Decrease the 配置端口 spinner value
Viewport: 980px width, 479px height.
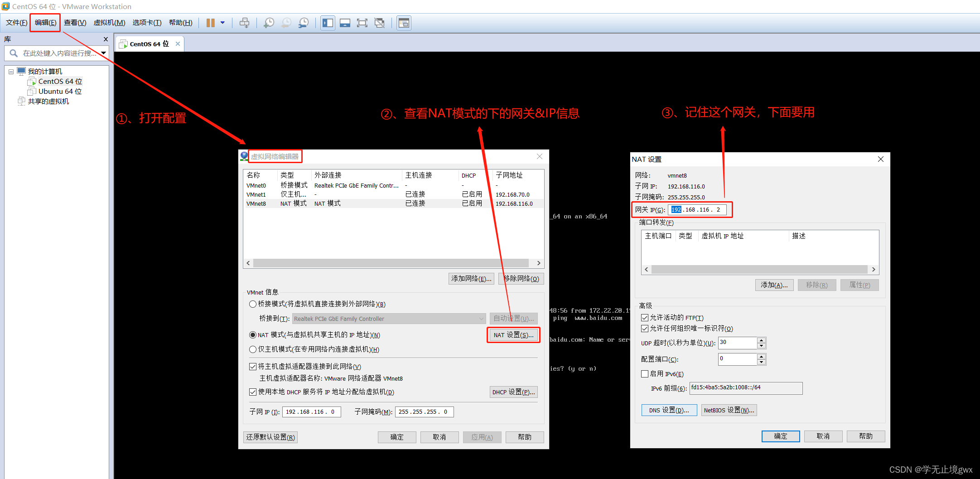coord(762,362)
